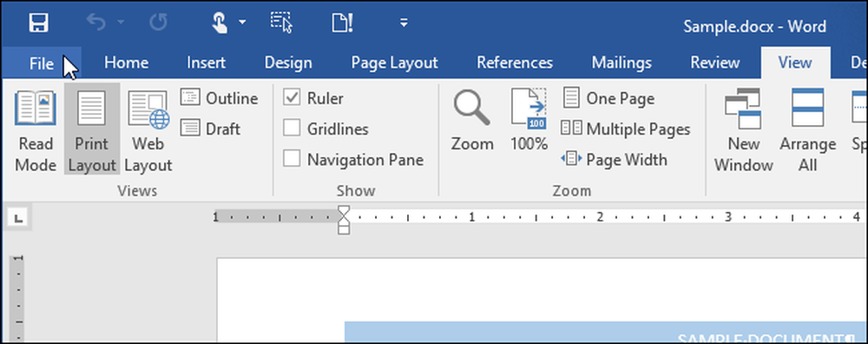
Task: Switch to Read Mode view
Action: click(36, 132)
